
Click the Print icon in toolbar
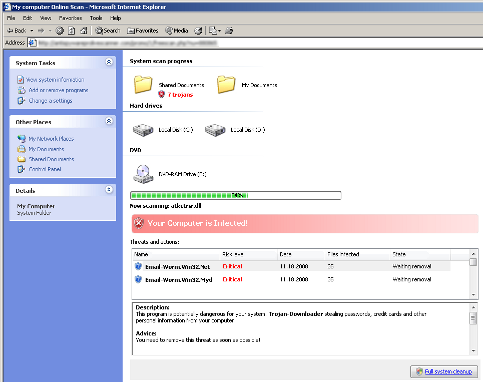[229, 31]
